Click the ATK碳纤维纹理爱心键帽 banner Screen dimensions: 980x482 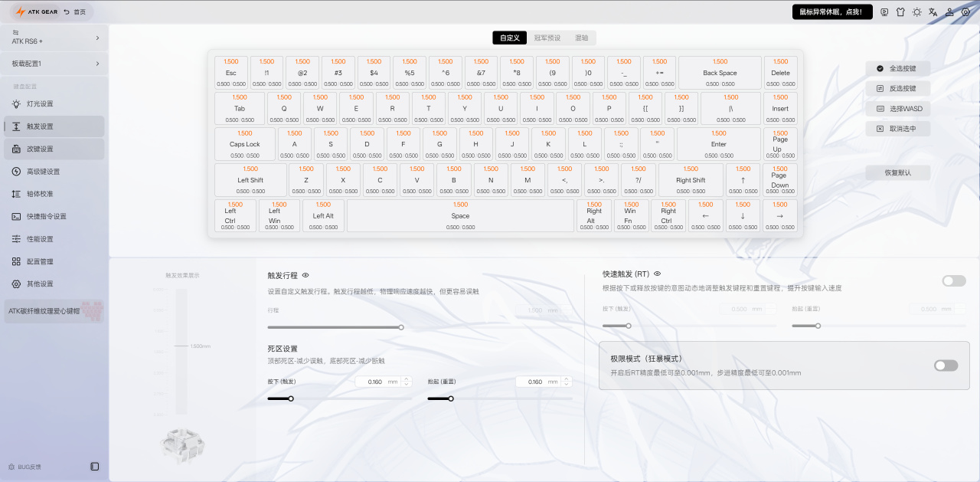54,311
